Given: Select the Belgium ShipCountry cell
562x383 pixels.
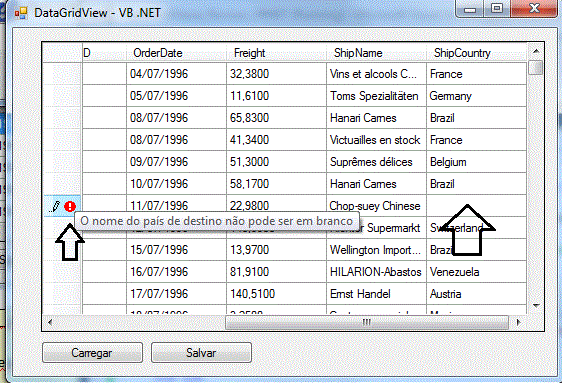Looking at the screenshot, I should (476, 162).
